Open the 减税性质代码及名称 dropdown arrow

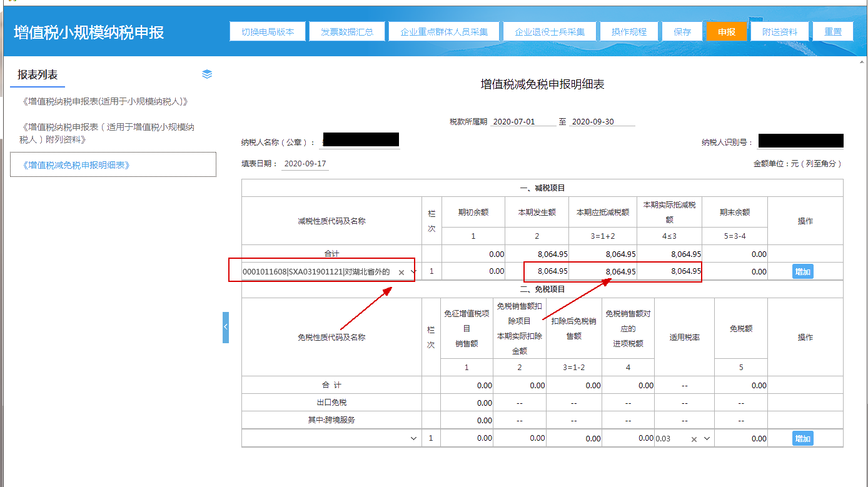(x=413, y=272)
